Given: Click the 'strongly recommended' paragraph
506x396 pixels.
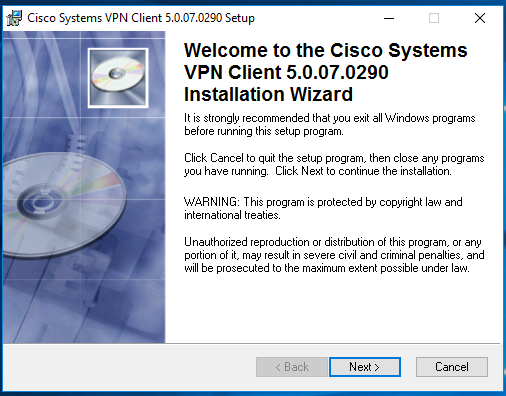Looking at the screenshot, I should tap(330, 124).
